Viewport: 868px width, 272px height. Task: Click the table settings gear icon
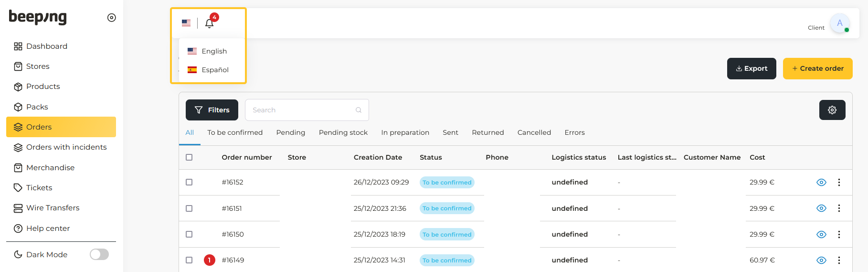(832, 110)
